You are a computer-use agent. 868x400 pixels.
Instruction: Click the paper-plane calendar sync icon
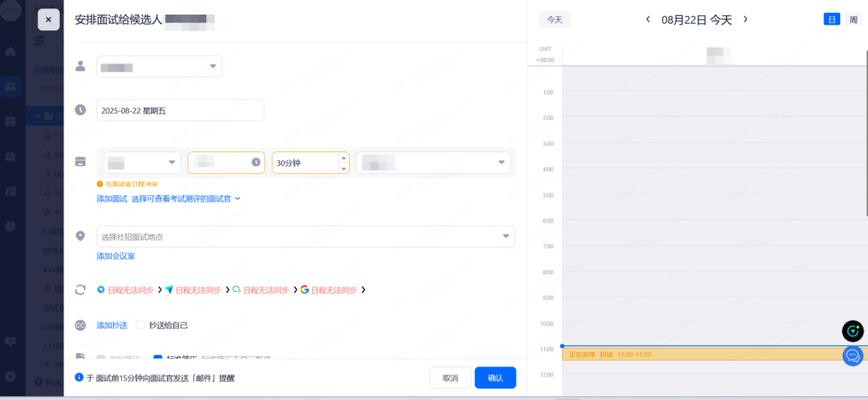coord(169,290)
